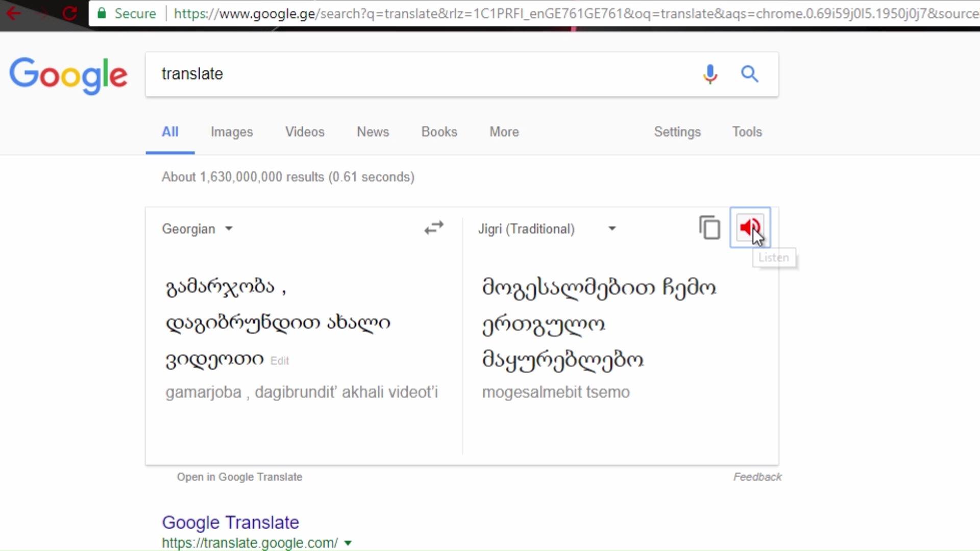
Task: Copy the translation with the copy icon
Action: pos(709,228)
